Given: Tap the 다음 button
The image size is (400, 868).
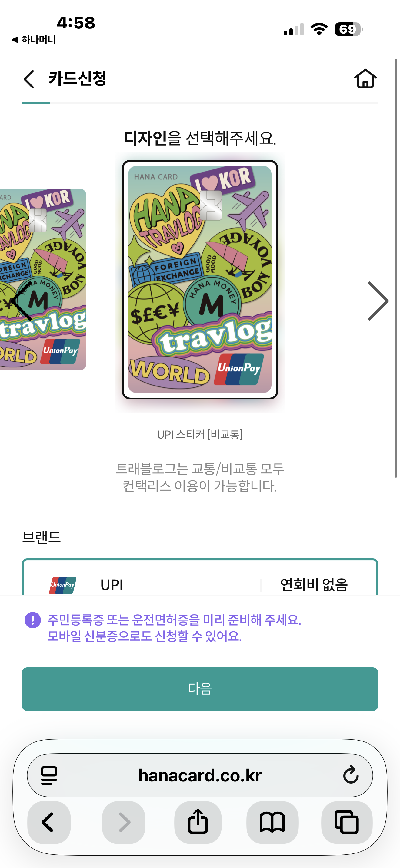Looking at the screenshot, I should point(200,689).
